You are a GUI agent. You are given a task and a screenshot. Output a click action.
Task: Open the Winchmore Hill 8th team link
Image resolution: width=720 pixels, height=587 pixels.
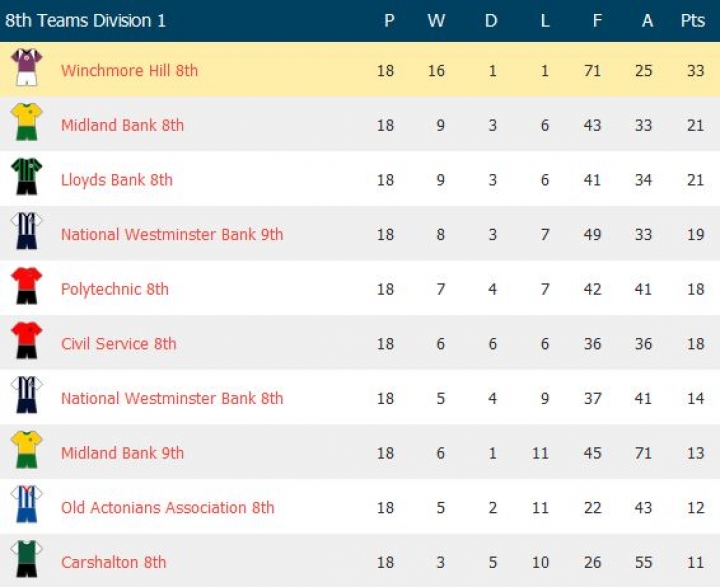tap(129, 70)
